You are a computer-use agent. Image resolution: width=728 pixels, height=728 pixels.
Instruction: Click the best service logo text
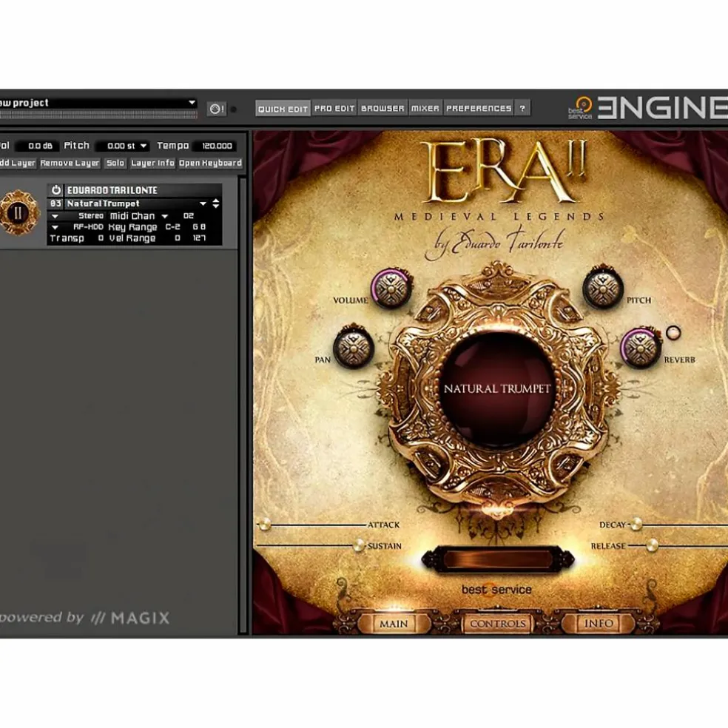tap(496, 590)
